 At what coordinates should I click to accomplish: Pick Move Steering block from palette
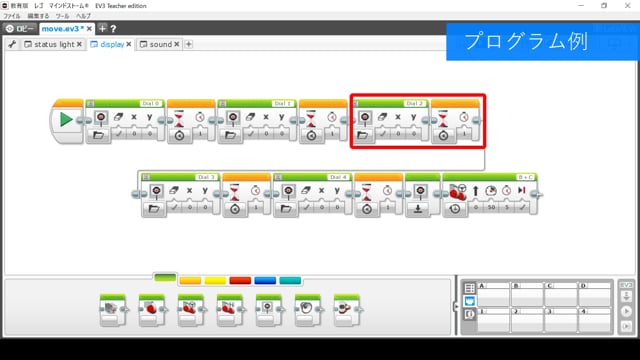coord(191,310)
